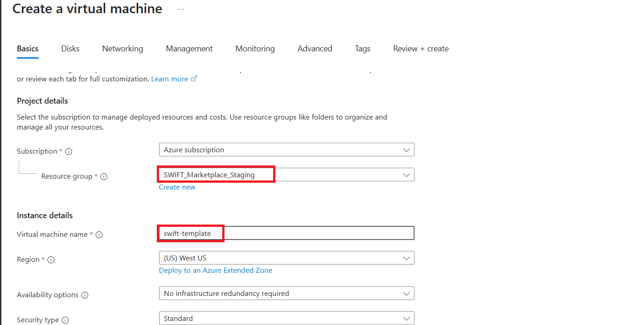
Task: Click the Virtual machine name info icon
Action: pos(99,235)
